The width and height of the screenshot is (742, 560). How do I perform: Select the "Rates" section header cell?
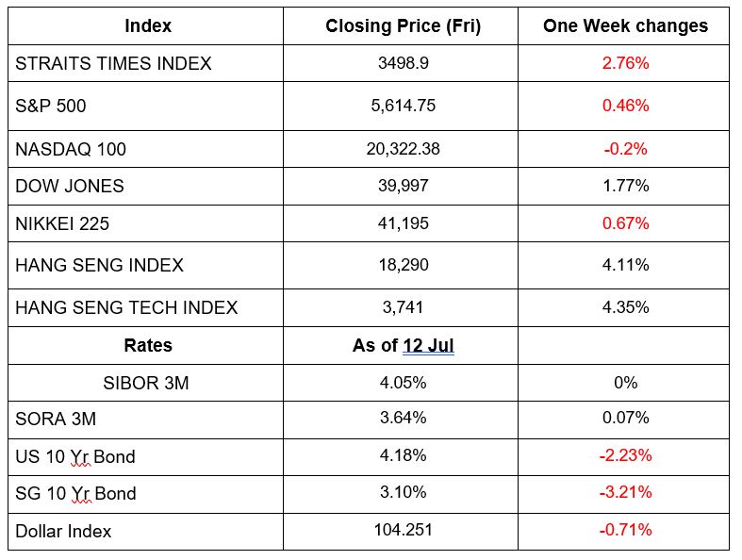tap(148, 346)
